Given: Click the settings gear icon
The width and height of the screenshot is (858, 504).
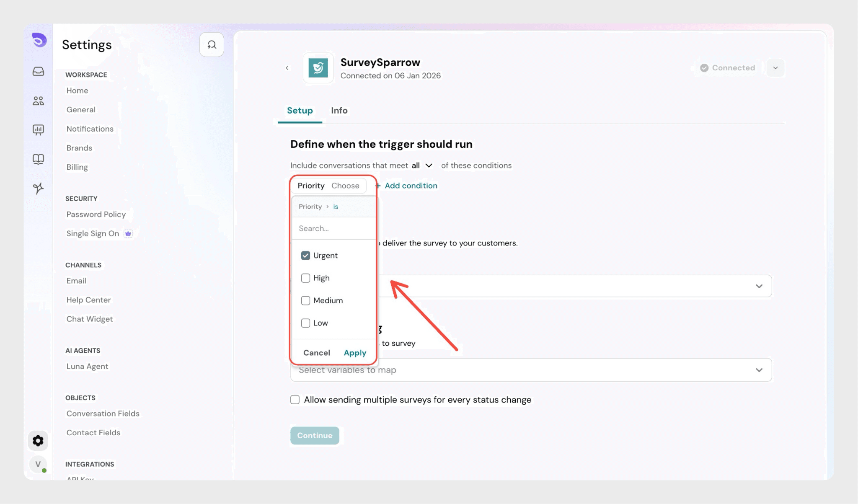Looking at the screenshot, I should (38, 441).
